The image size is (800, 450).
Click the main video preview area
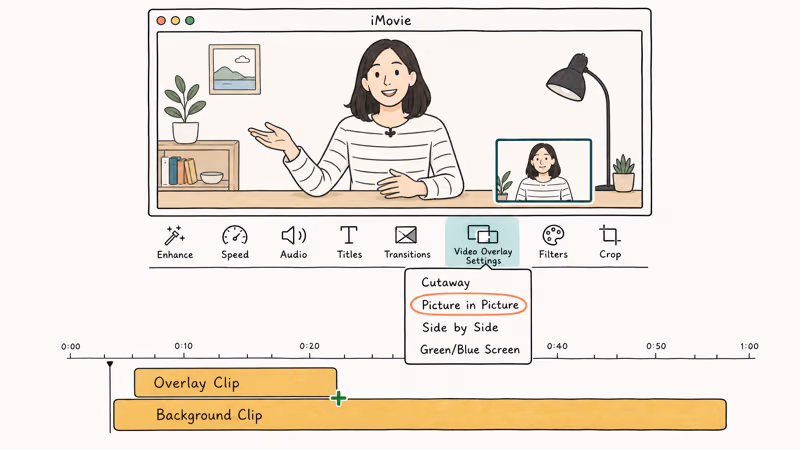click(x=399, y=120)
